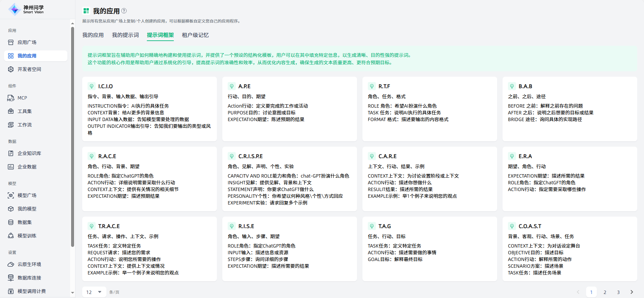
Task: Select the I.C.I.O prompt framework card
Action: (x=149, y=109)
